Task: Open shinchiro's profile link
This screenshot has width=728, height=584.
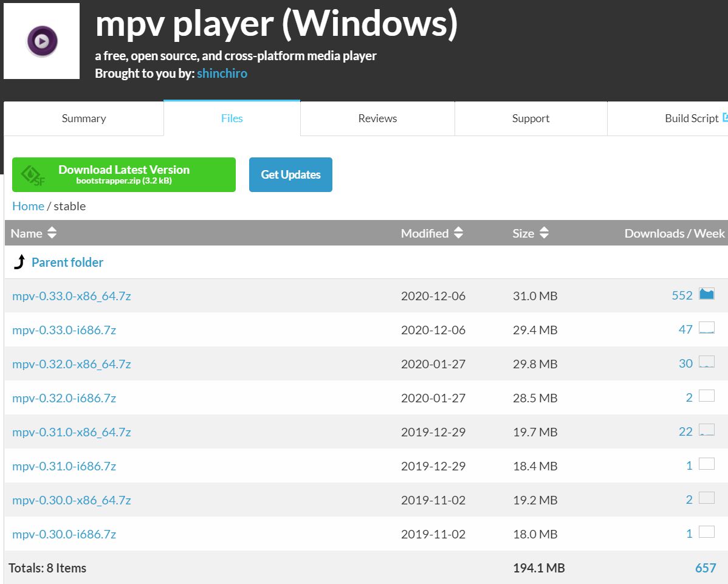Action: click(222, 74)
